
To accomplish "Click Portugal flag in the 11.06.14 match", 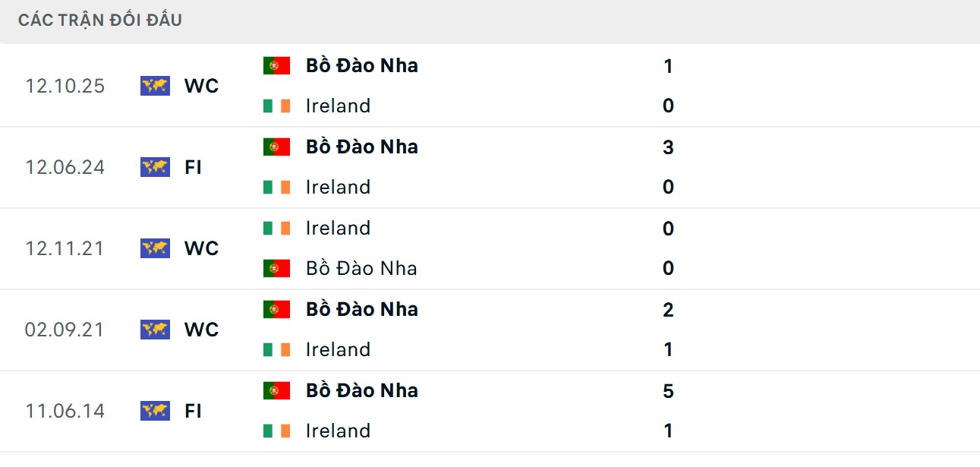I will tap(277, 390).
